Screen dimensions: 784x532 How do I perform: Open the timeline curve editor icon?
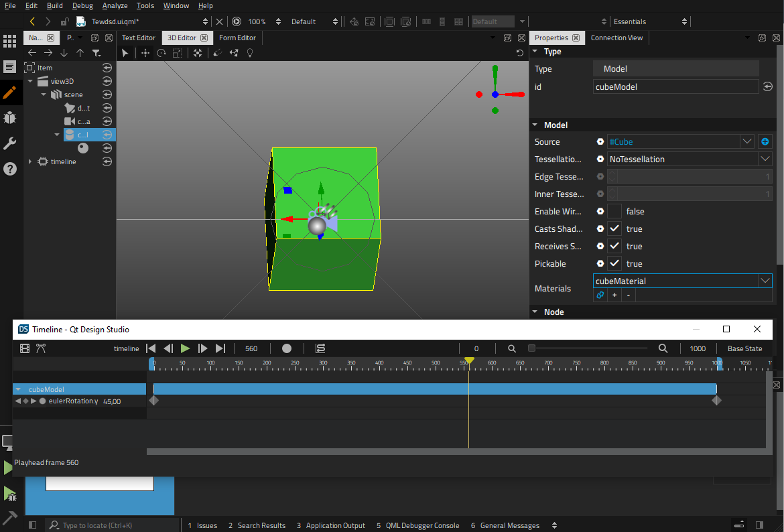click(x=41, y=348)
